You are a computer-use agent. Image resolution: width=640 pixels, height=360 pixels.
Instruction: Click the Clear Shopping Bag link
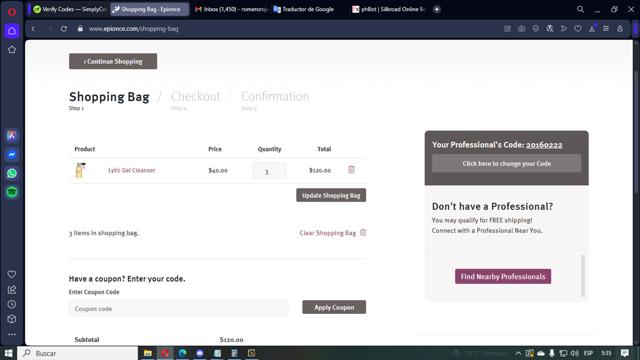(328, 233)
